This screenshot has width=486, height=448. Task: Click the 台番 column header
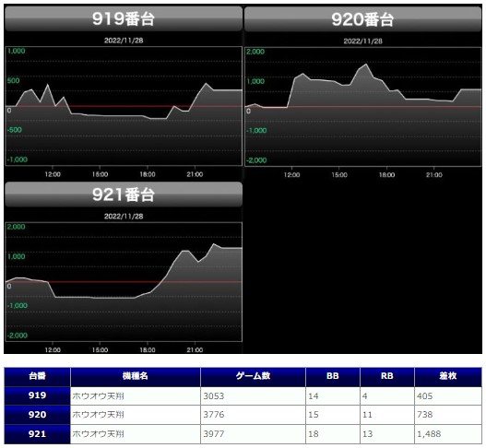click(x=37, y=376)
